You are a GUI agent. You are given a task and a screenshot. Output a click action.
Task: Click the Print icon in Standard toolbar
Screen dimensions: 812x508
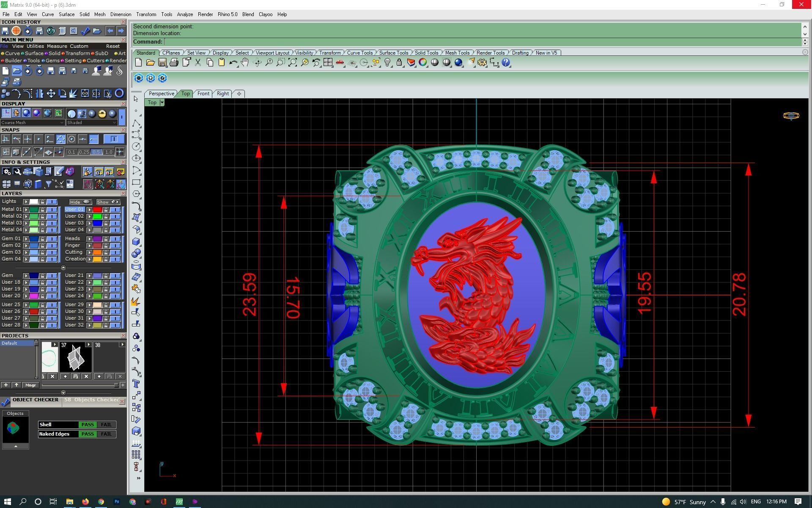(x=174, y=63)
